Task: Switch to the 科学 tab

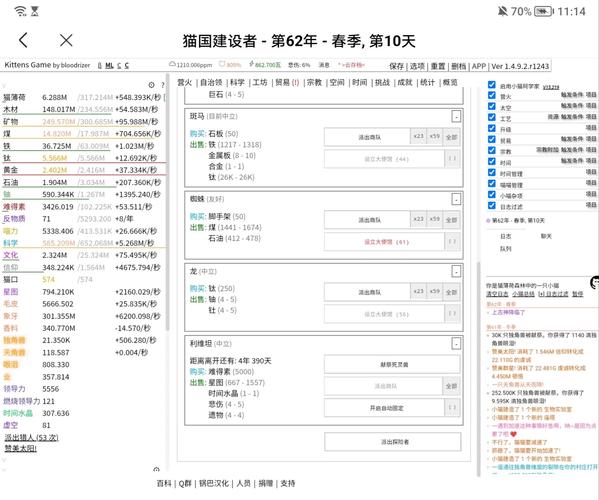Action: 237,83
